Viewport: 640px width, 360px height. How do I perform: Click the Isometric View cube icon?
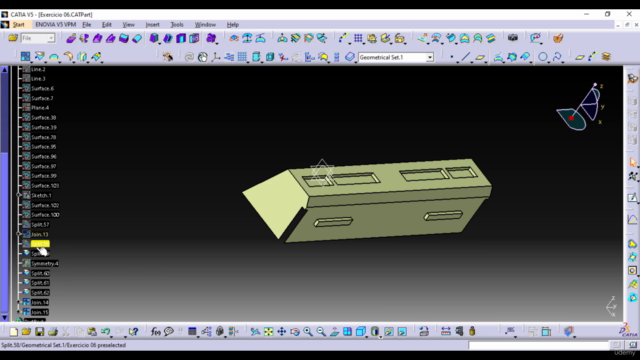tap(360, 331)
